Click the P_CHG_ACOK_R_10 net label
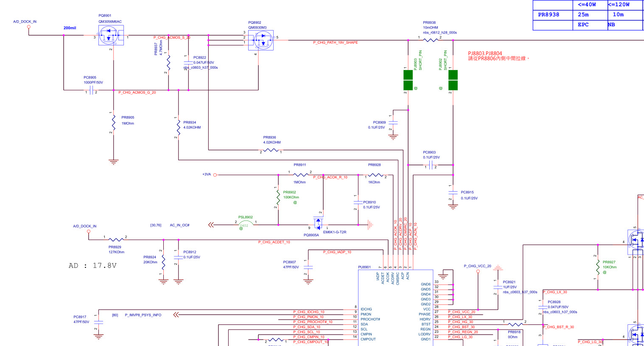 pos(330,177)
